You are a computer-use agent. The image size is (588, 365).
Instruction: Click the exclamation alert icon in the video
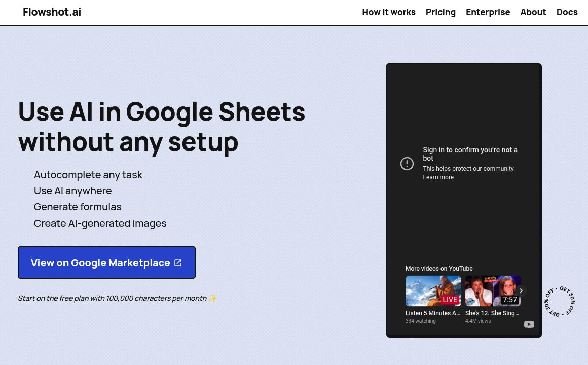point(407,164)
